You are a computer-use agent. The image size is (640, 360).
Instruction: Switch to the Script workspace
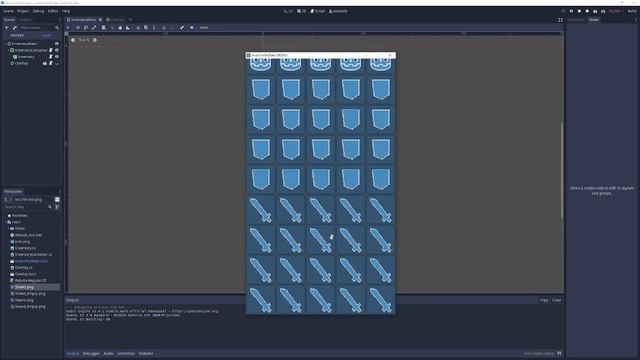point(318,11)
